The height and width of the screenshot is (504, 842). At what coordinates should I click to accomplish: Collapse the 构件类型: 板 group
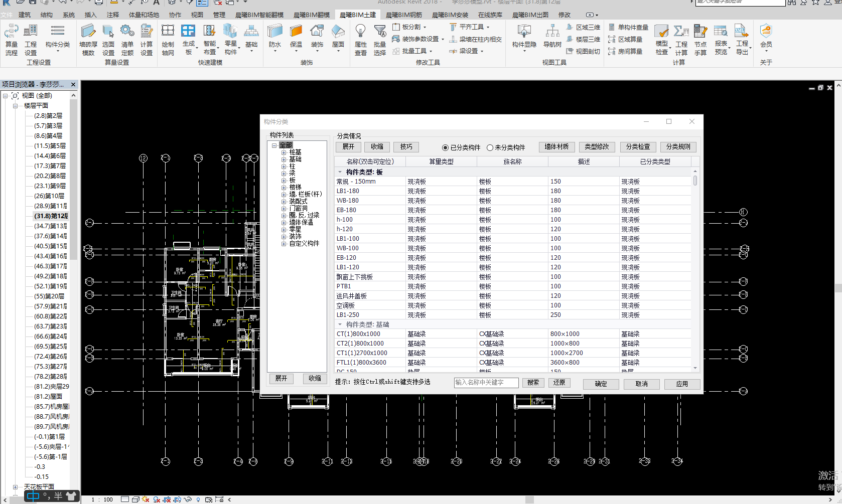coord(340,172)
